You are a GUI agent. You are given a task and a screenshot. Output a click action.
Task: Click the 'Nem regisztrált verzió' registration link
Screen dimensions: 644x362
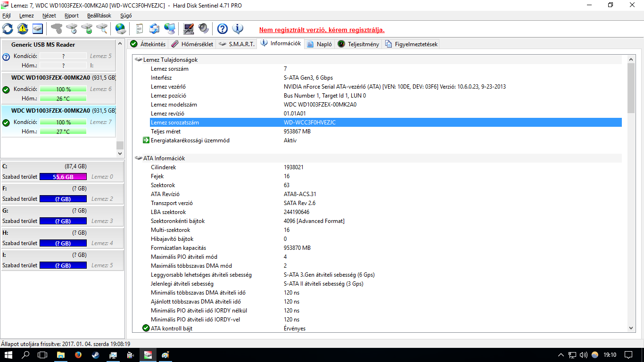(322, 30)
